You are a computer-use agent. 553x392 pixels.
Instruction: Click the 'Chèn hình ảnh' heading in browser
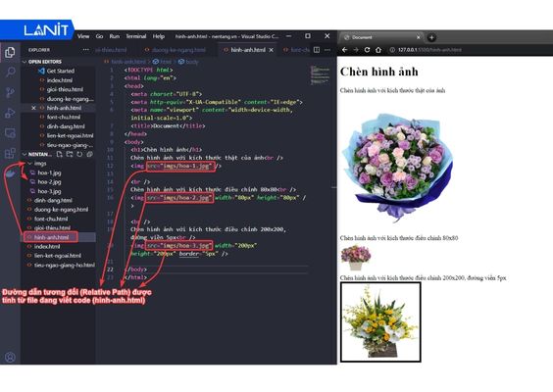(379, 72)
